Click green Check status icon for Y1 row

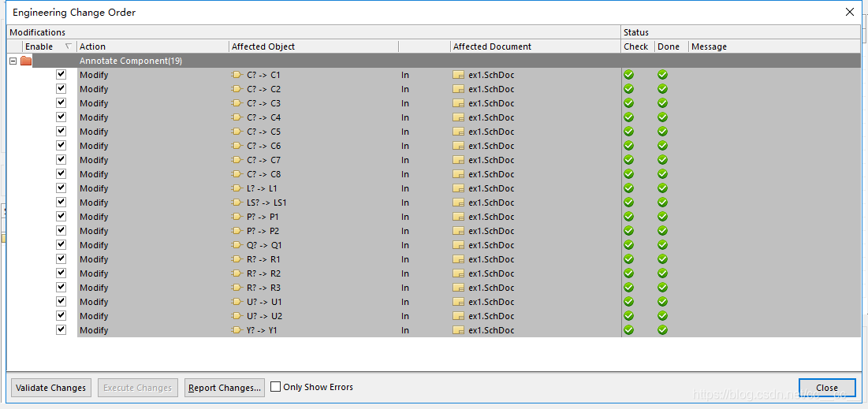(x=628, y=330)
